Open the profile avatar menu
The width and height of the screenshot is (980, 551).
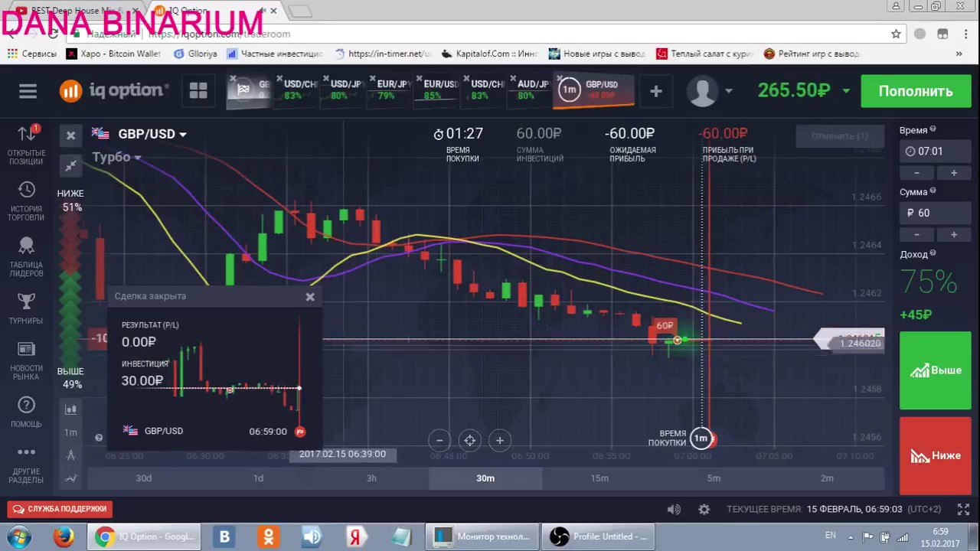tap(709, 91)
